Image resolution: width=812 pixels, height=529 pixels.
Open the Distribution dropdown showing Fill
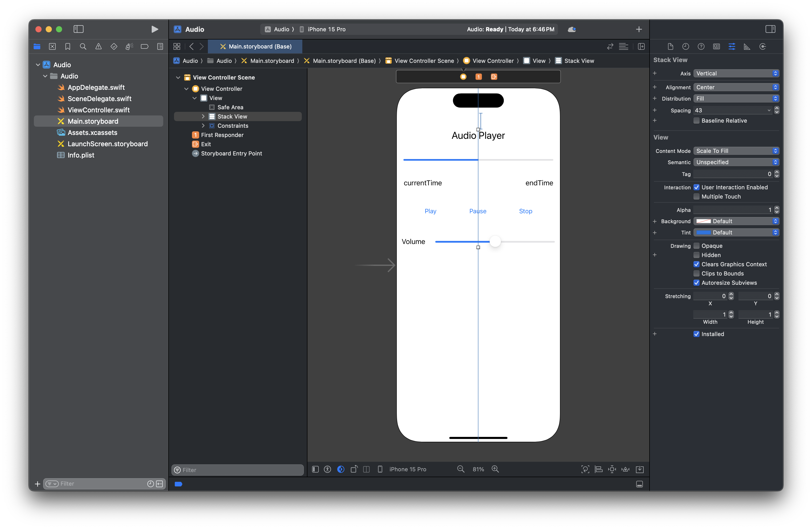(x=736, y=99)
